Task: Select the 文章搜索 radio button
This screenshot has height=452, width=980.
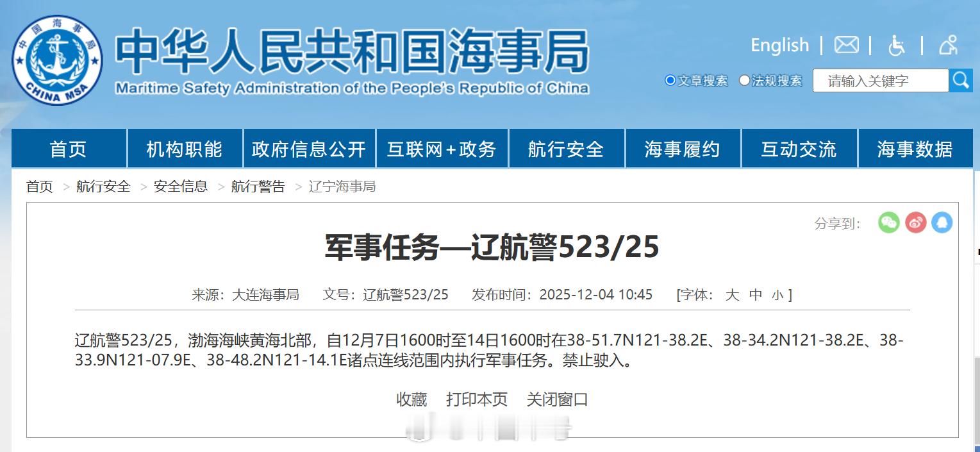Action: 670,81
